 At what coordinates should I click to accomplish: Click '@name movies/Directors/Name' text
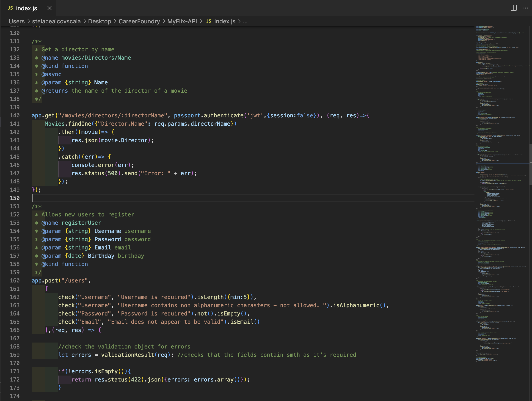(86, 58)
